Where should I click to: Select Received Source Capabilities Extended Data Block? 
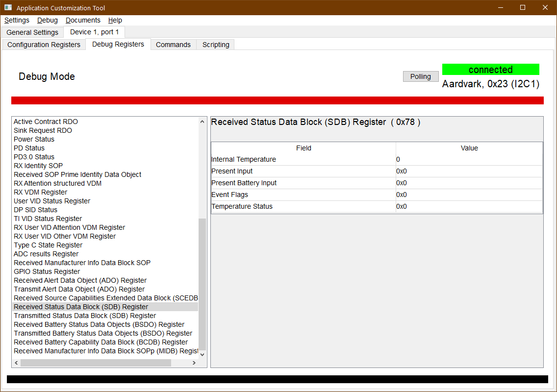click(x=105, y=298)
